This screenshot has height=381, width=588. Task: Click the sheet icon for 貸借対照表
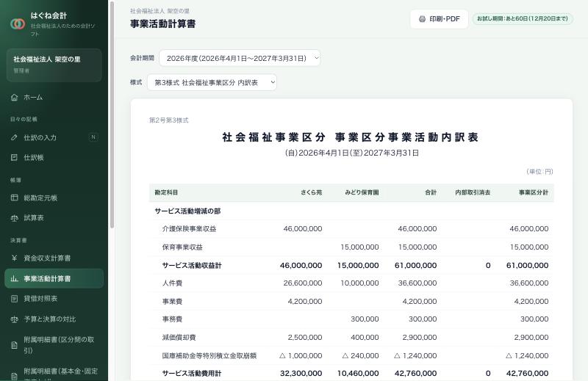click(14, 299)
